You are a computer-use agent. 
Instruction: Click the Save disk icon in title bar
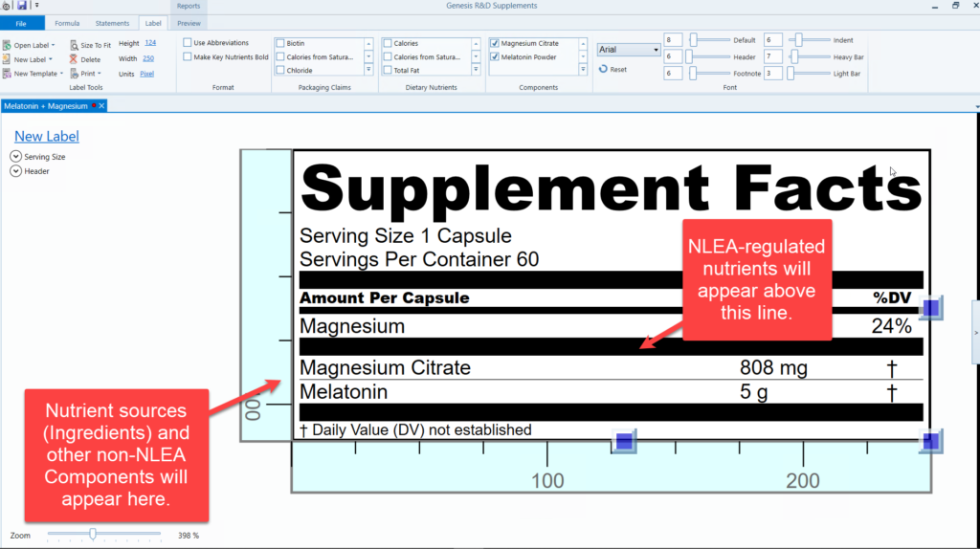click(22, 5)
